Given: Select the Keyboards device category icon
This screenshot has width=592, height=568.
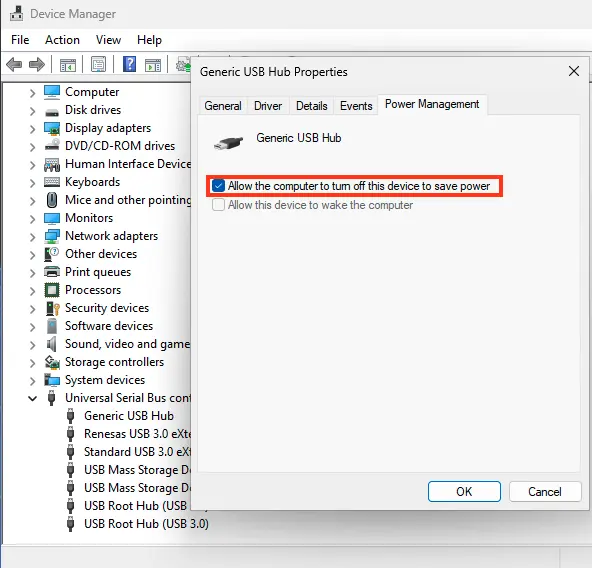Looking at the screenshot, I should point(52,182).
